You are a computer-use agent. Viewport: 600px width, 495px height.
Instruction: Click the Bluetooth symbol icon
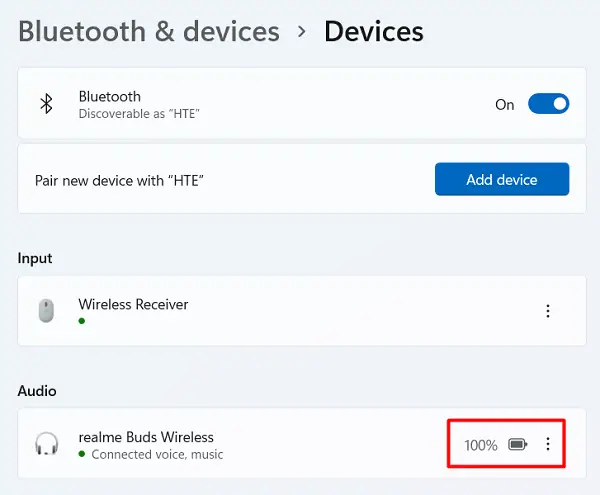[46, 104]
